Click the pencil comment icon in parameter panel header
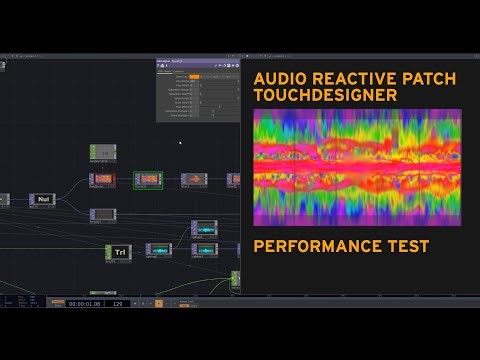Image resolution: width=480 pixels, height=360 pixels. pos(215,65)
